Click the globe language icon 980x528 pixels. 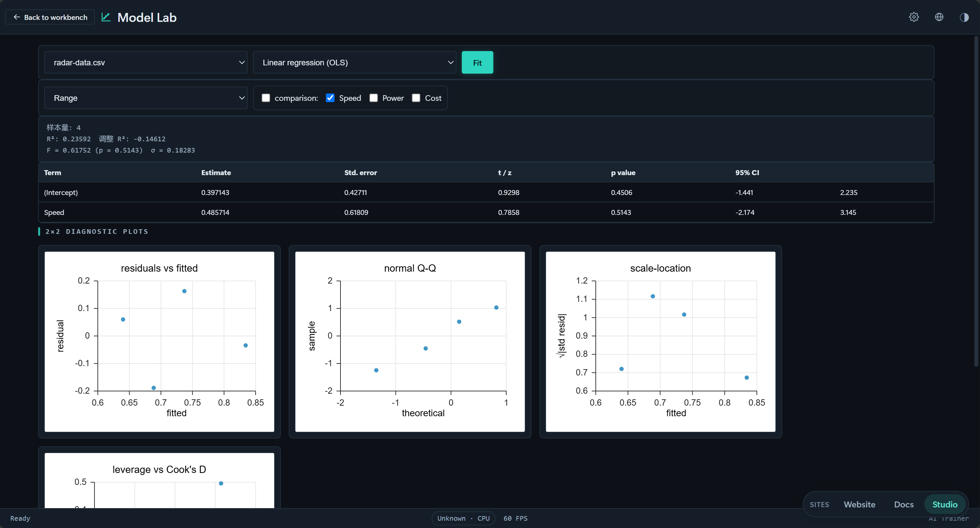pyautogui.click(x=939, y=17)
